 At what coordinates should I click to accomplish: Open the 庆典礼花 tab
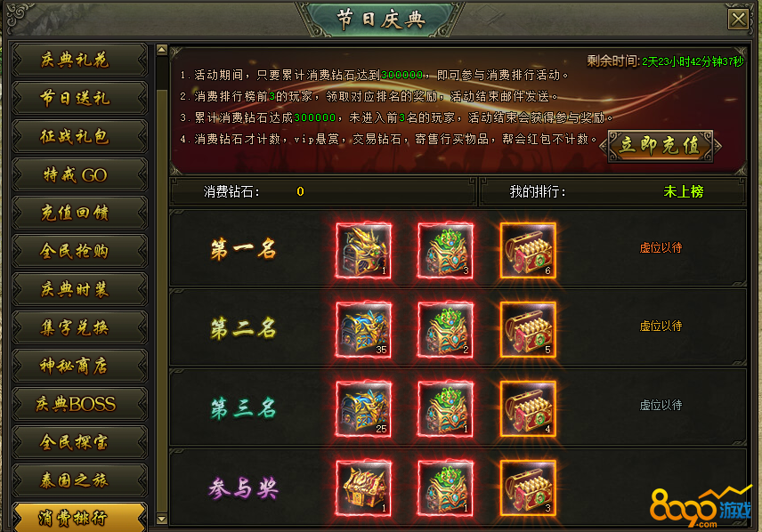tap(79, 60)
